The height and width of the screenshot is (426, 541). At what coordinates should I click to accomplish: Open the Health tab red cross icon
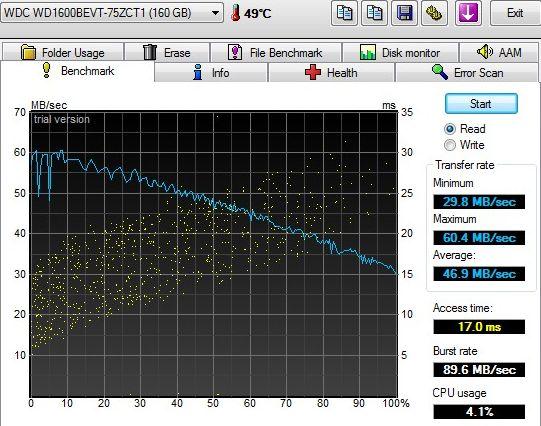[x=313, y=73]
